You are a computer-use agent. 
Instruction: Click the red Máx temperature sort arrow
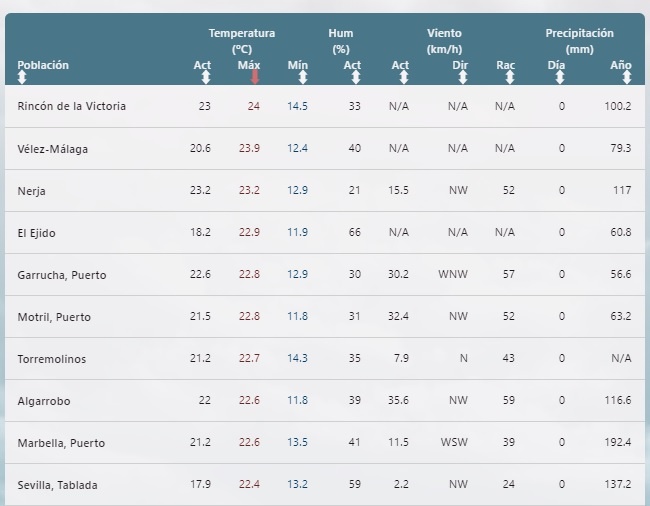[255, 77]
